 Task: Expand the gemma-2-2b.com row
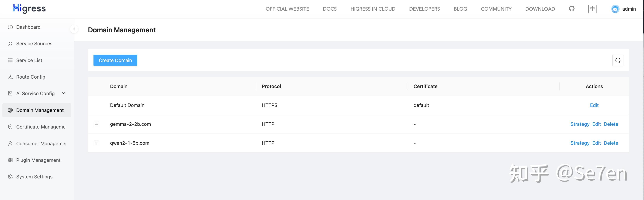(x=96, y=124)
